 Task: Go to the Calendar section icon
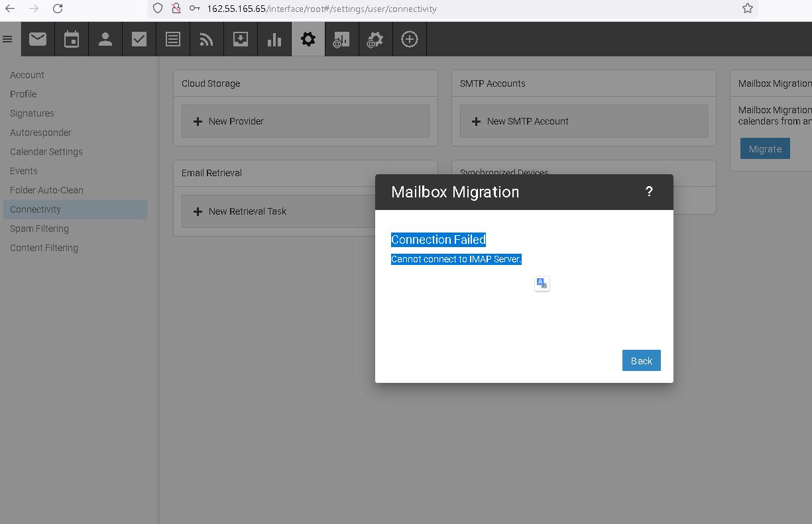click(72, 39)
